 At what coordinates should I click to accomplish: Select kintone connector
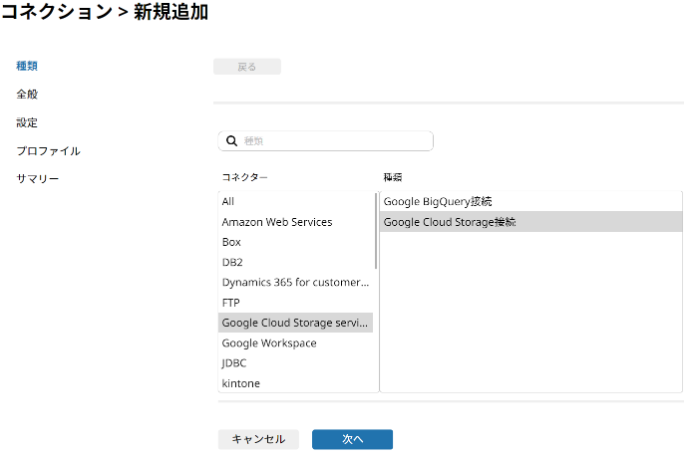[x=295, y=383]
